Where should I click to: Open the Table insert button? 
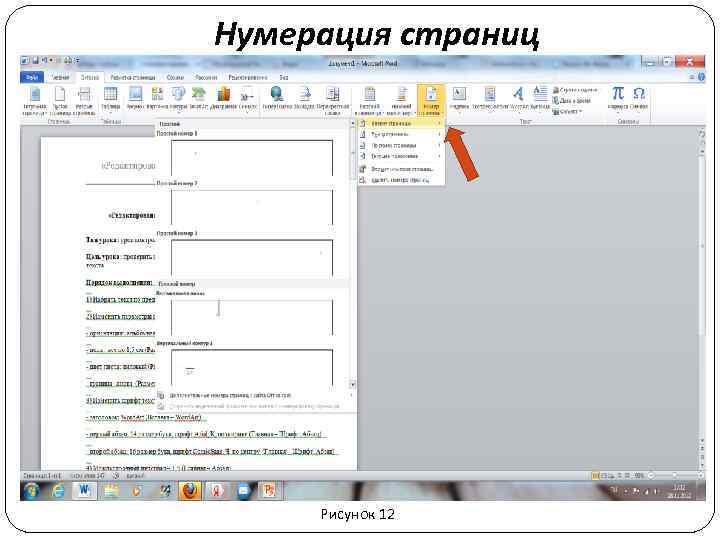[111, 100]
